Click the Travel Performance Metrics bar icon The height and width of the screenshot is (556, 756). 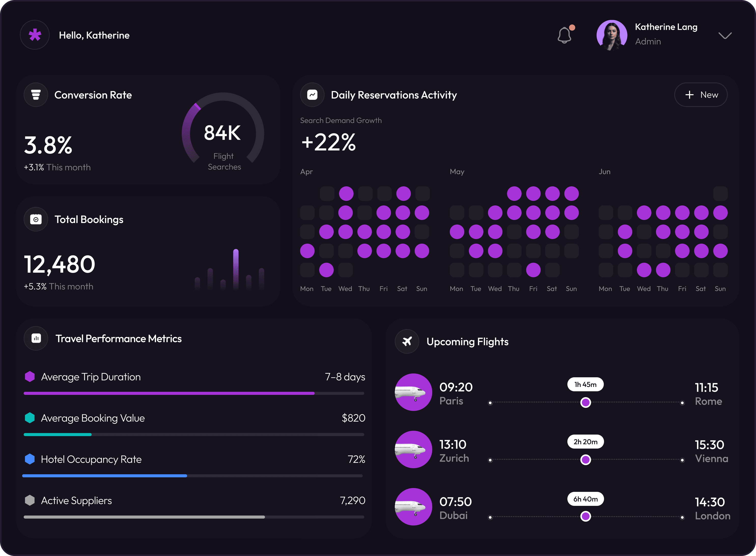coord(36,338)
